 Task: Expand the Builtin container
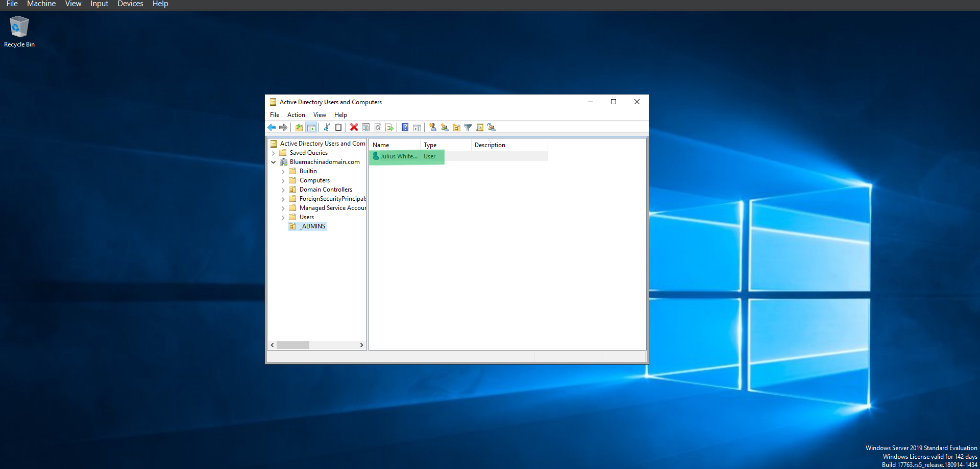[283, 172]
